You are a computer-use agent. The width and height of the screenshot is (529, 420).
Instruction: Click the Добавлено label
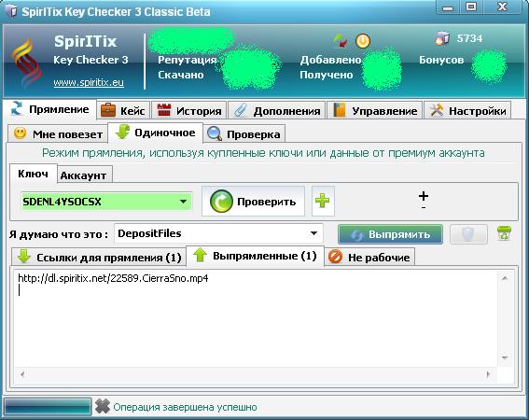[330, 60]
